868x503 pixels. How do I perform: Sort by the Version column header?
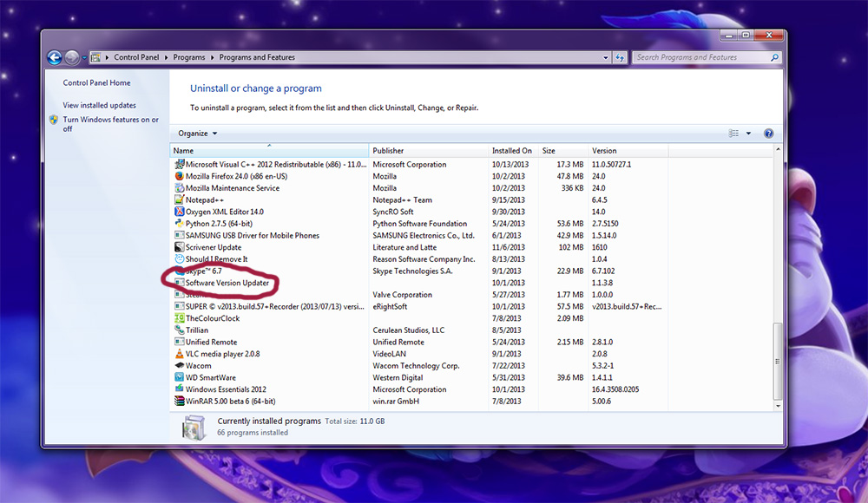[628, 151]
